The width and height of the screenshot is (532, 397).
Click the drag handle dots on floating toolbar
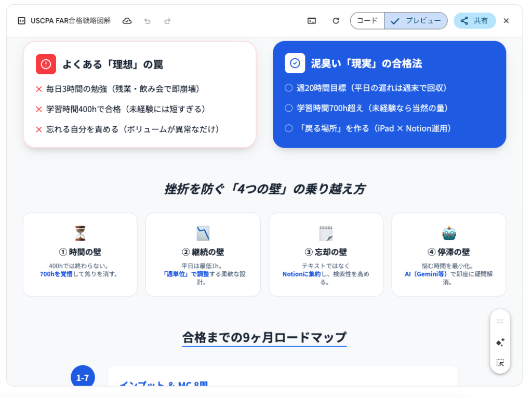(500, 322)
